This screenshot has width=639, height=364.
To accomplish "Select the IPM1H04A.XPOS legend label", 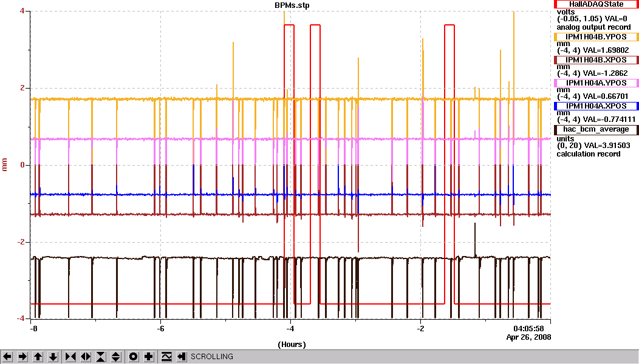I will [x=596, y=106].
